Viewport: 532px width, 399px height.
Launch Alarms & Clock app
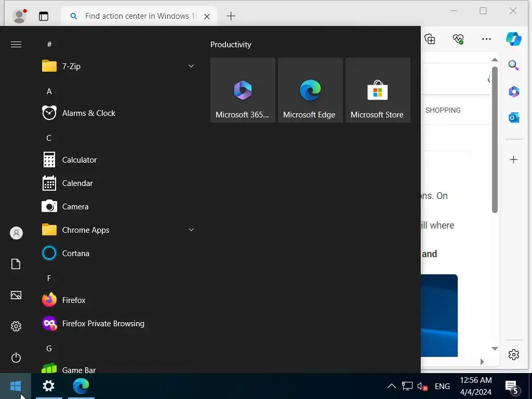pos(119,113)
